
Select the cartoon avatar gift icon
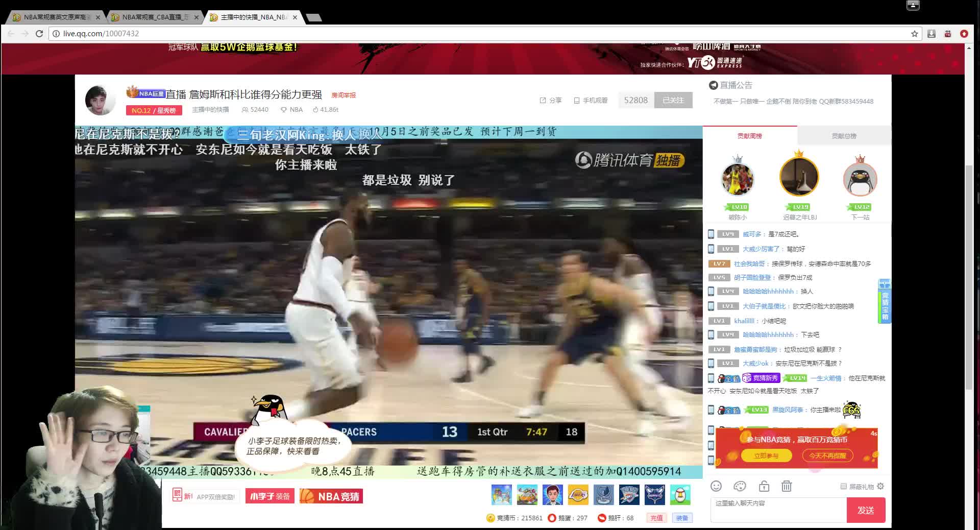tap(552, 495)
